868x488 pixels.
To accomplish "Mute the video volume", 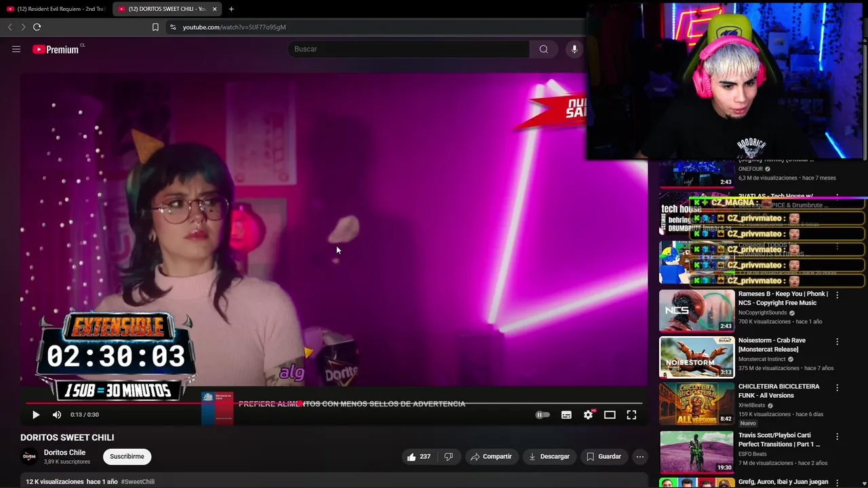I will point(57,415).
